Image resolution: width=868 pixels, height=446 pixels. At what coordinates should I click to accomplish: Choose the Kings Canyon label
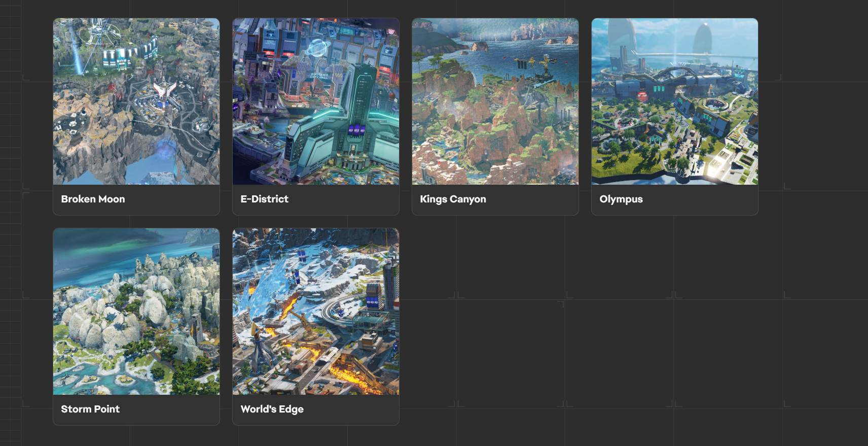453,199
